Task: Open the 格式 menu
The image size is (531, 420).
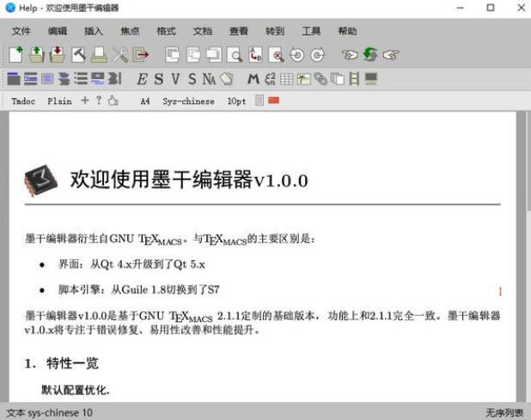Action: pyautogui.click(x=166, y=32)
